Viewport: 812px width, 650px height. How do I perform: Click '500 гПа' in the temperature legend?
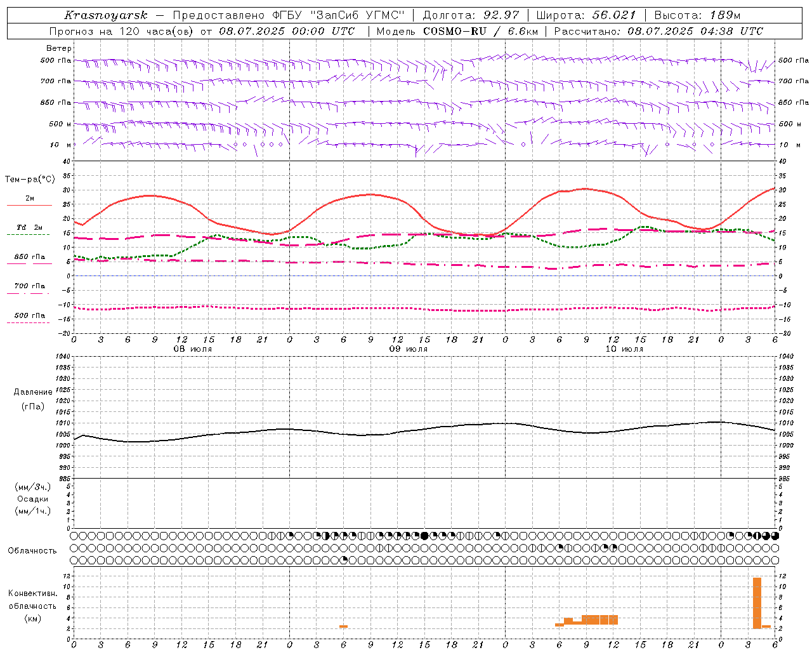[29, 315]
